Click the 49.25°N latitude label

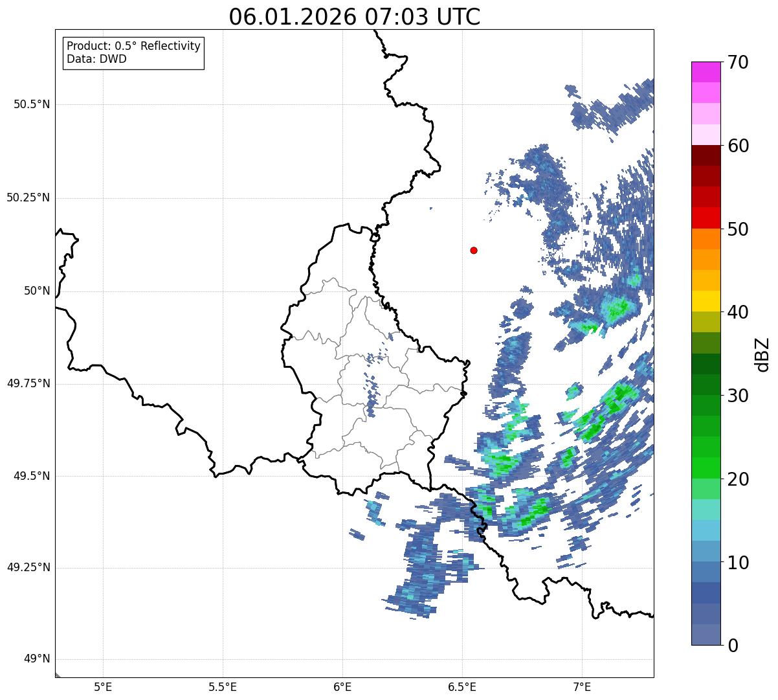[28, 567]
